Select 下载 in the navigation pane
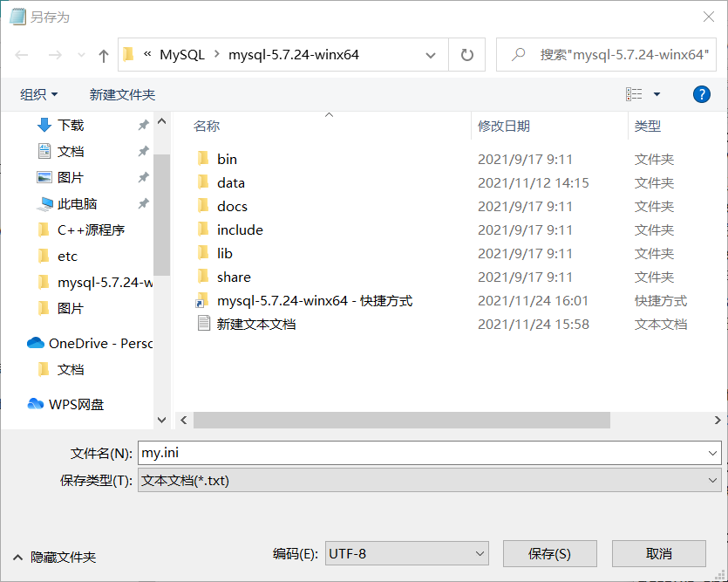This screenshot has width=728, height=582. (x=71, y=125)
